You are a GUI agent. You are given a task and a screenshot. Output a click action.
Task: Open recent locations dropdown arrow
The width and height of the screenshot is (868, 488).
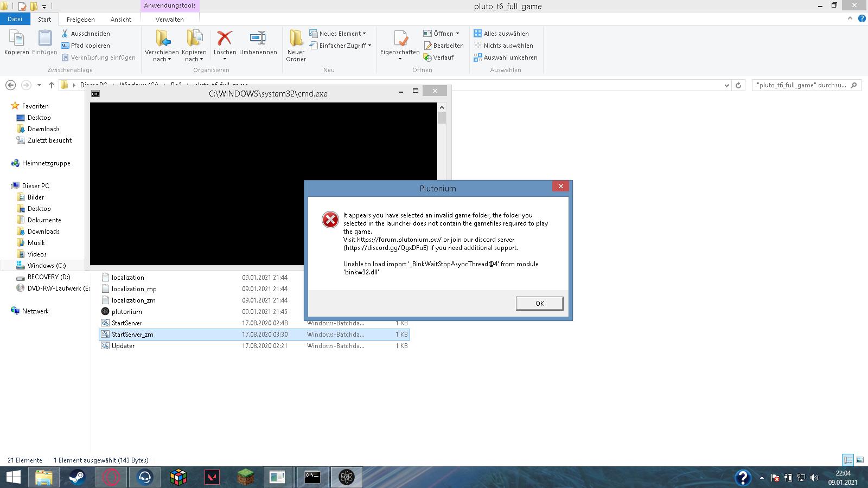pos(39,85)
